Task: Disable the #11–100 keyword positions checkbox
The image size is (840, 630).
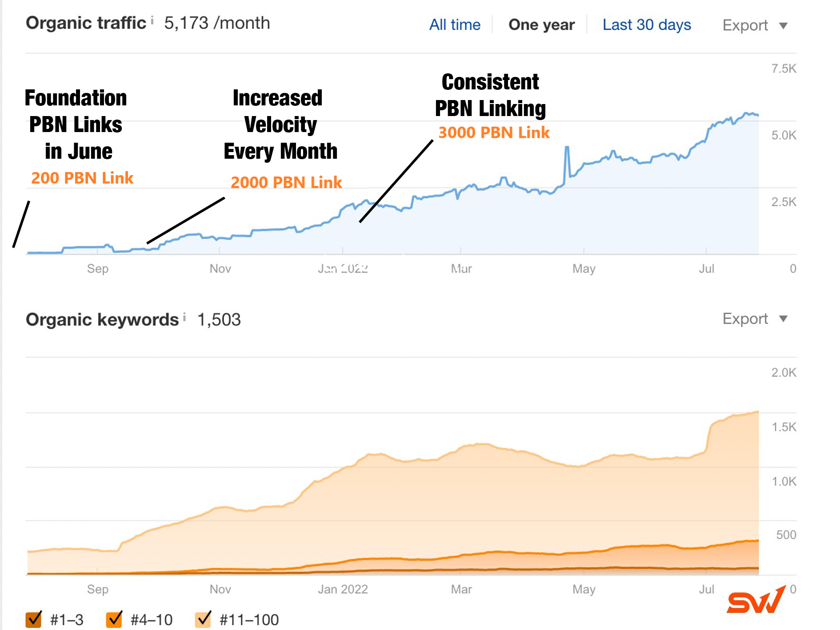Action: point(204,619)
